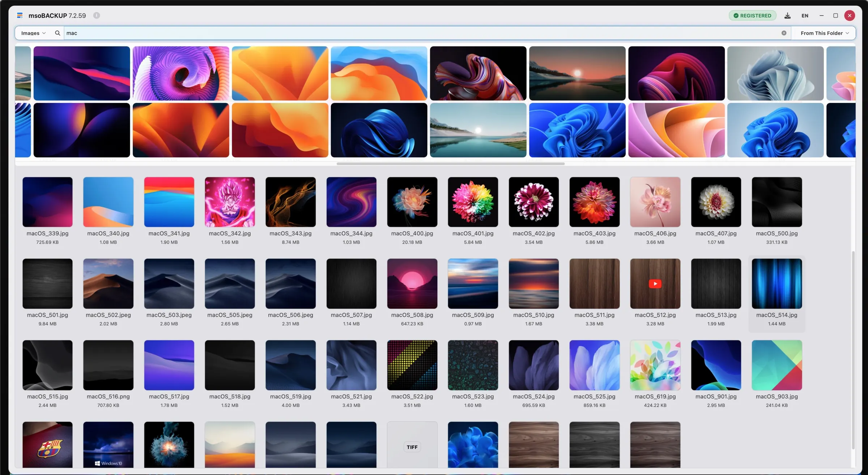Click the file name macOS_516.png

108,397
